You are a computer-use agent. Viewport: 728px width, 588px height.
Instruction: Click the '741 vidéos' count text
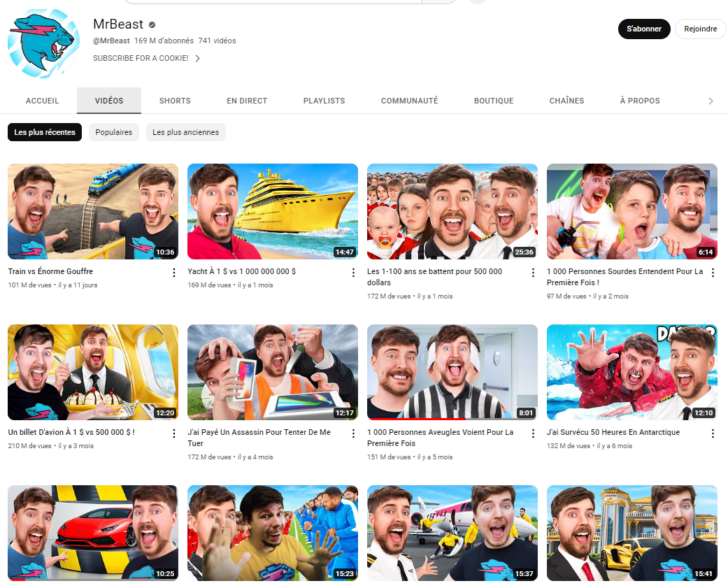click(x=217, y=41)
